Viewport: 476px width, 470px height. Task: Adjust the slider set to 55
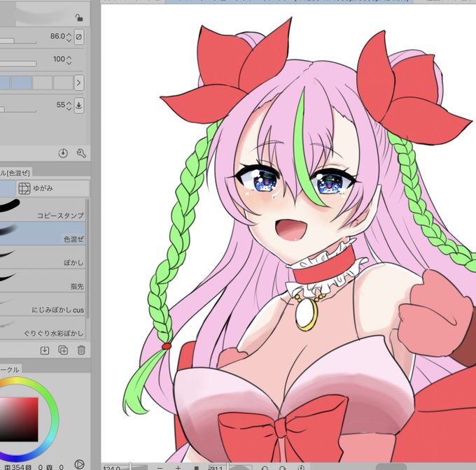[x=18, y=110]
